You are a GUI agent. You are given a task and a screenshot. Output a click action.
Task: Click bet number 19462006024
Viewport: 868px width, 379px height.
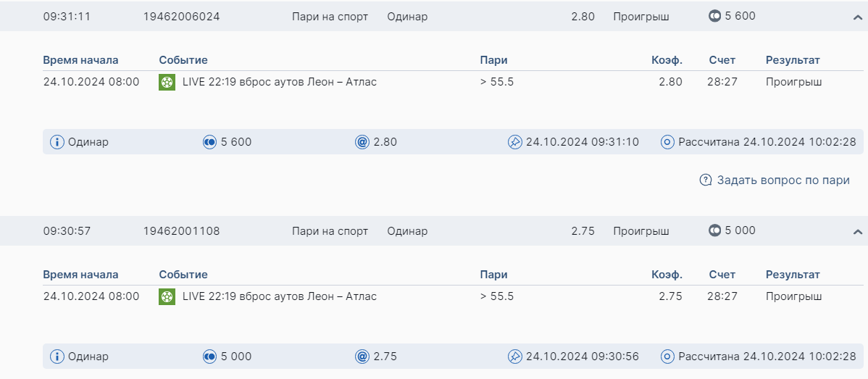(x=182, y=17)
